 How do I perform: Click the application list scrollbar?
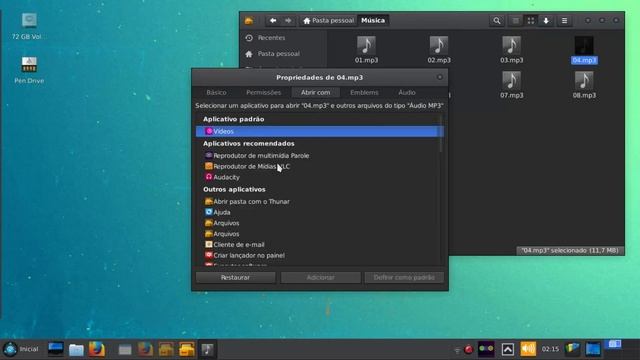point(441,134)
